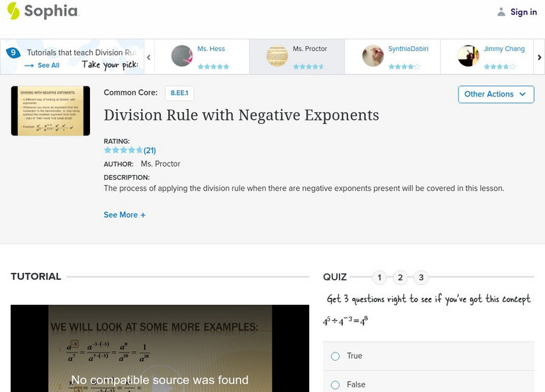Click quiz question circle number 2
The image size is (545, 392).
pyautogui.click(x=401, y=277)
